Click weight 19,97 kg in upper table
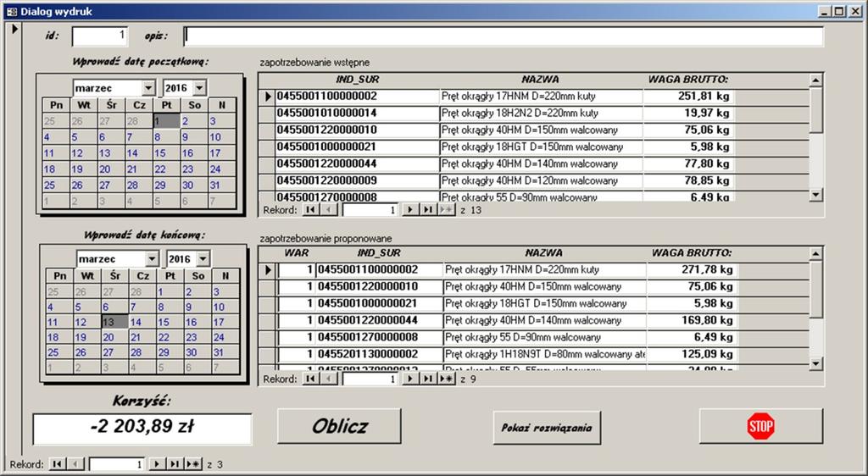Viewport: 868px width, 476px height. (x=688, y=113)
